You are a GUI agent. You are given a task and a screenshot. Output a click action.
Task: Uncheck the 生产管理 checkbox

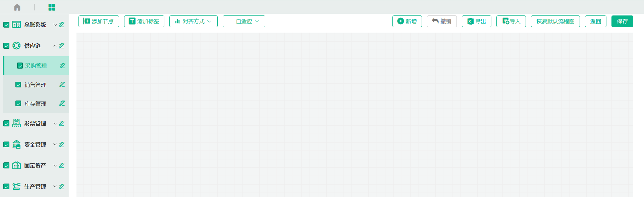[x=6, y=187]
